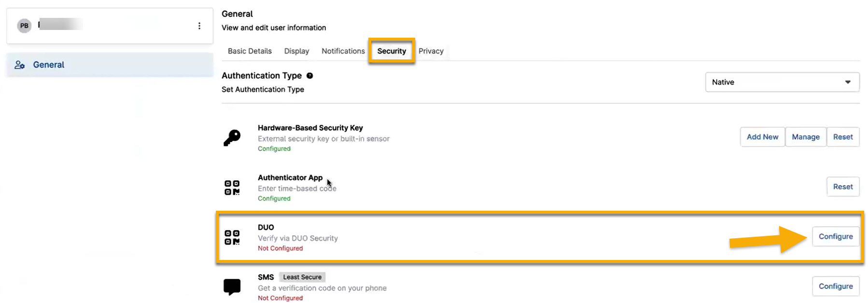Click the Authenticator App QR icon

[x=232, y=188]
